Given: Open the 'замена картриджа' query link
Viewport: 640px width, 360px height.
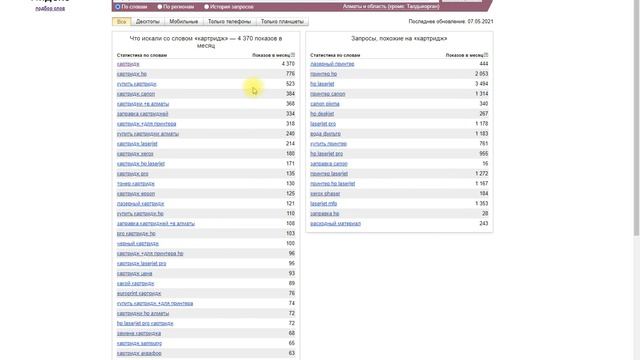Looking at the screenshot, I should [139, 333].
